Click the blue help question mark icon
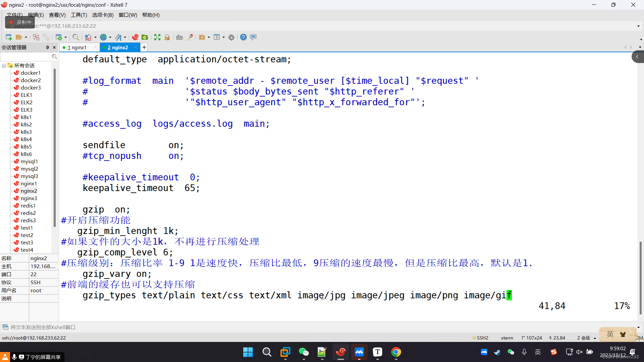Viewport: 644px width, 362px height. coord(244,37)
